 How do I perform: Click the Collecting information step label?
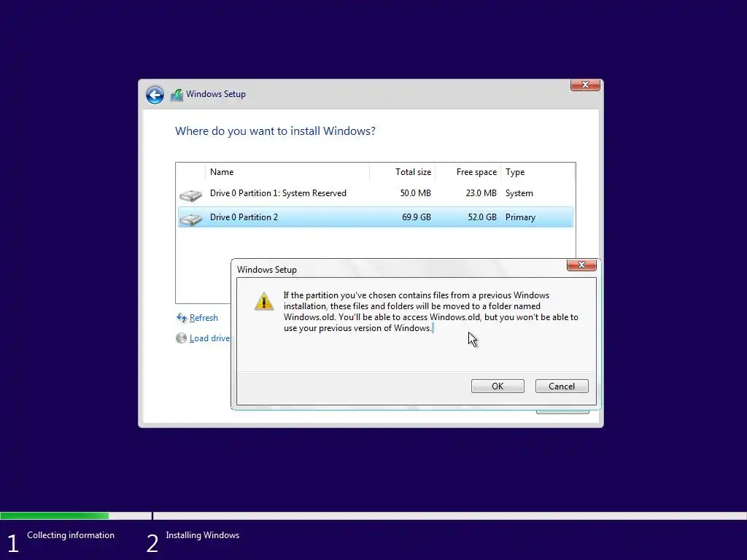[71, 535]
